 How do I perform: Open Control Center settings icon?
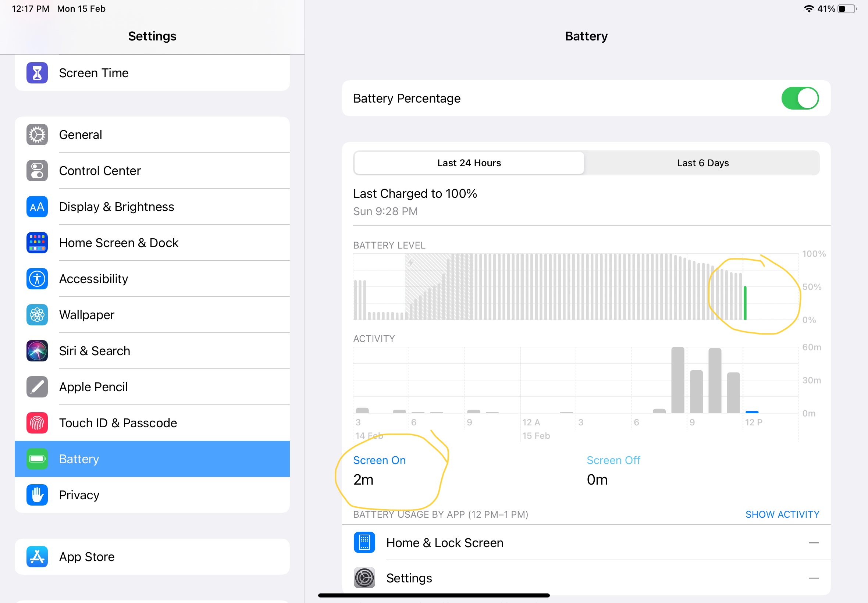tap(37, 171)
